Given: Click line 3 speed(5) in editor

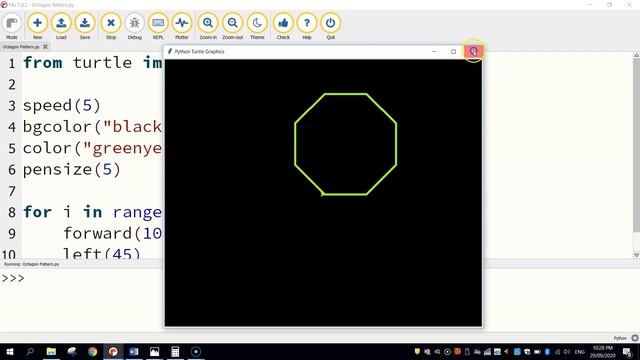Looking at the screenshot, I should point(62,106).
